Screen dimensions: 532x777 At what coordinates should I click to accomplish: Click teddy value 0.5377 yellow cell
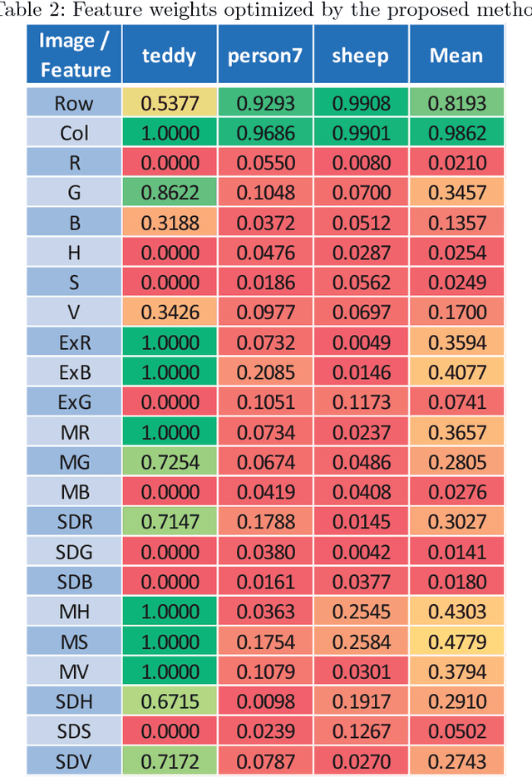(170, 103)
